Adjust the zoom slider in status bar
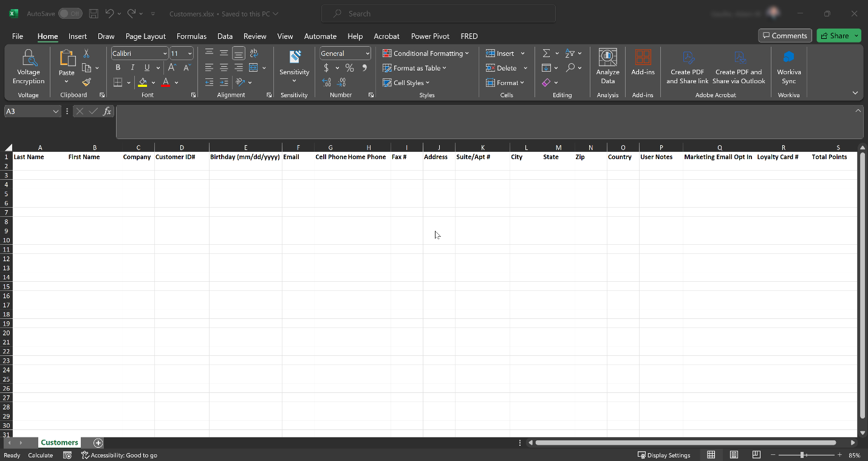868x461 pixels. click(802, 455)
